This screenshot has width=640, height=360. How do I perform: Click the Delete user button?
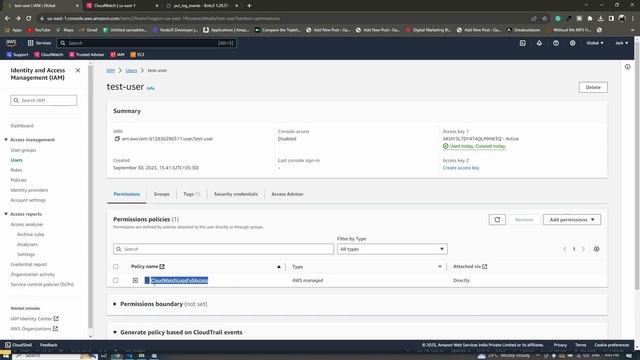(x=593, y=87)
